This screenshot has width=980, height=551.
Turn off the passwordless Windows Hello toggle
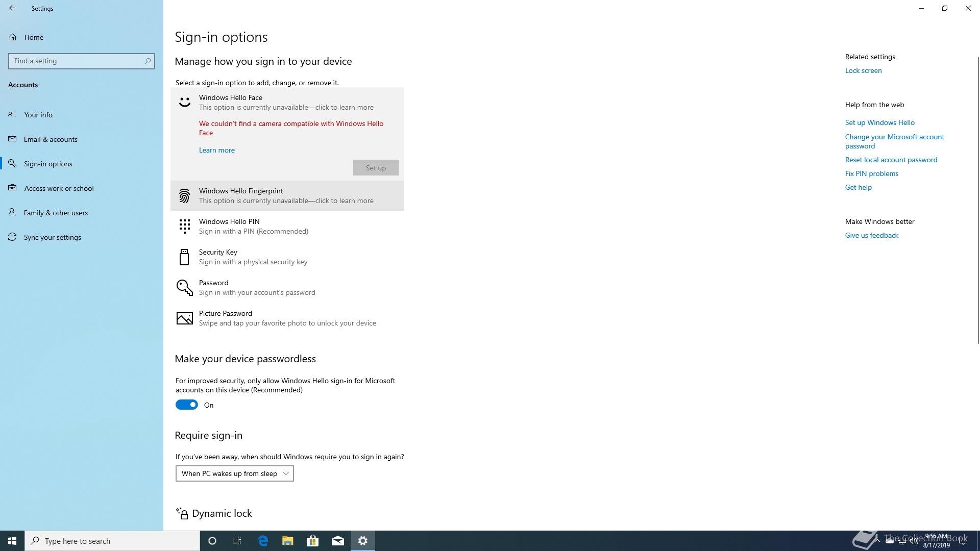187,405
